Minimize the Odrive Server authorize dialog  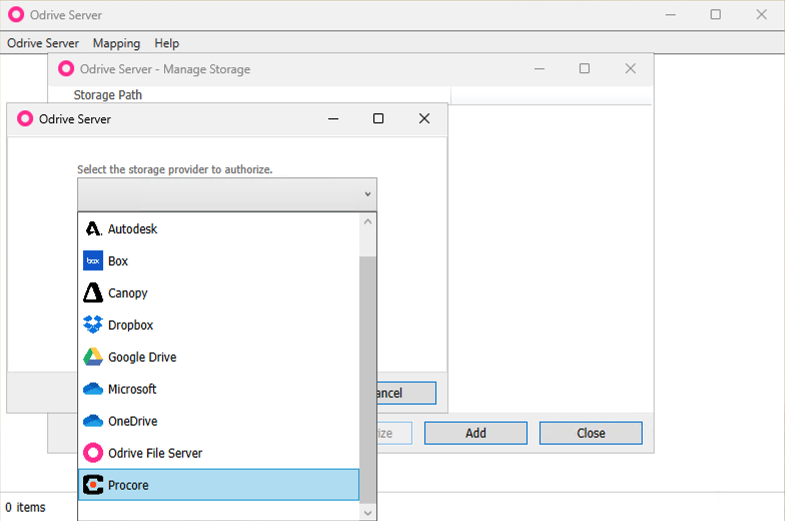tap(333, 119)
